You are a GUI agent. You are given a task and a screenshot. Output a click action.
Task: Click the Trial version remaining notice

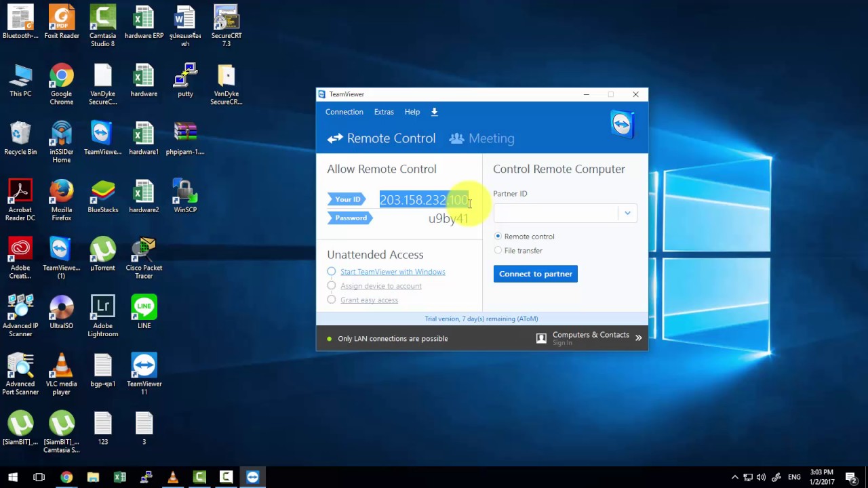point(481,319)
